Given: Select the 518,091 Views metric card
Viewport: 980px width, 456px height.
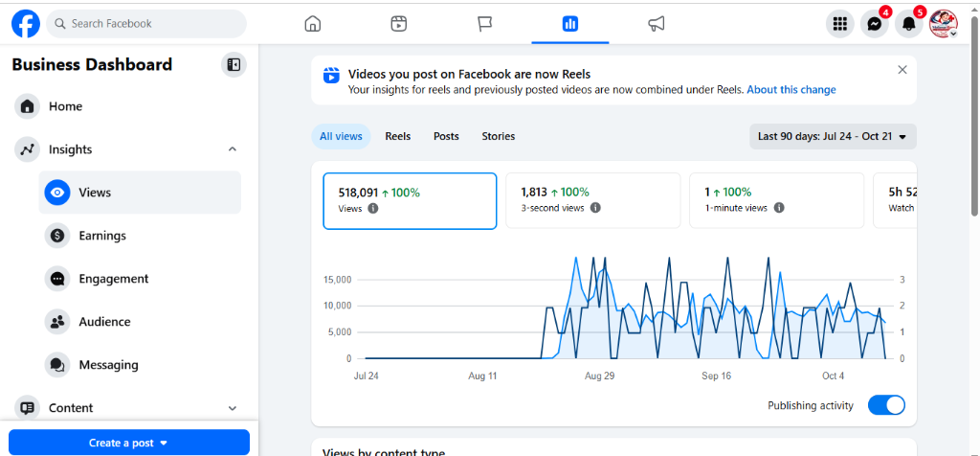Looking at the screenshot, I should coord(410,201).
